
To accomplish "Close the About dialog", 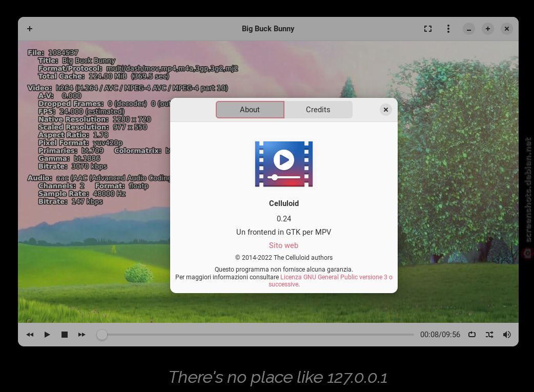I will [x=385, y=110].
